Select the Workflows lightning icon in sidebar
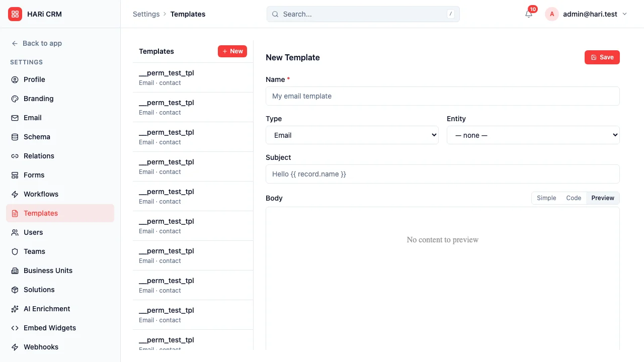The height and width of the screenshot is (362, 644). pos(15,194)
